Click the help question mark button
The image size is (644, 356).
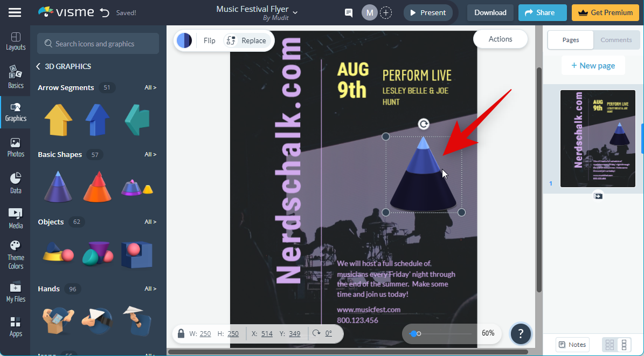pyautogui.click(x=520, y=334)
